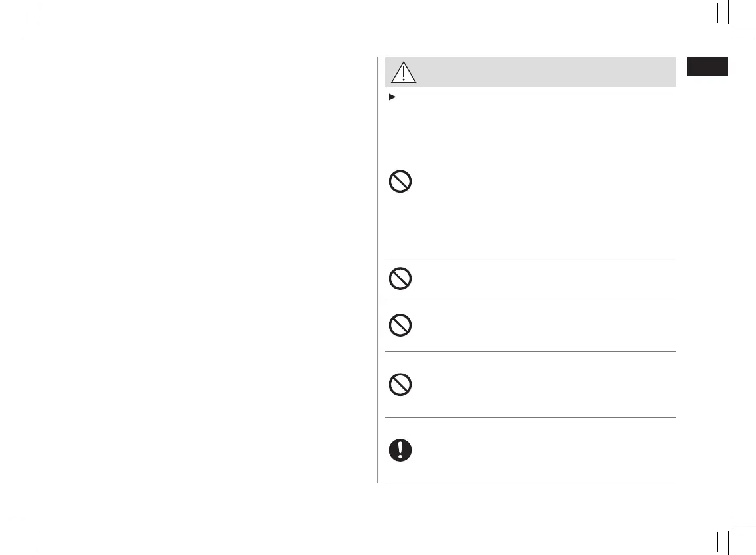Click the bottom line beneath the exclamation icon section

530,483
